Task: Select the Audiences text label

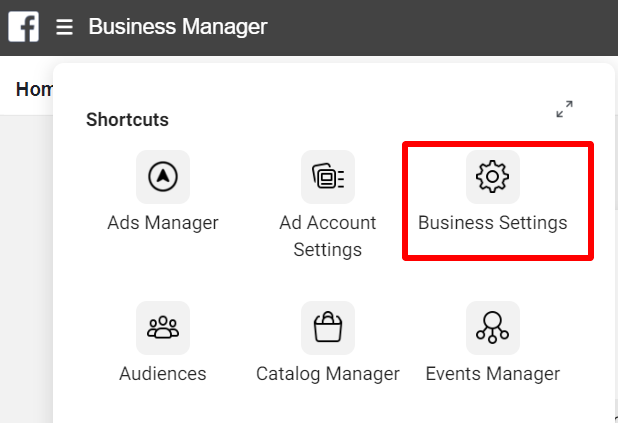Action: click(x=163, y=374)
